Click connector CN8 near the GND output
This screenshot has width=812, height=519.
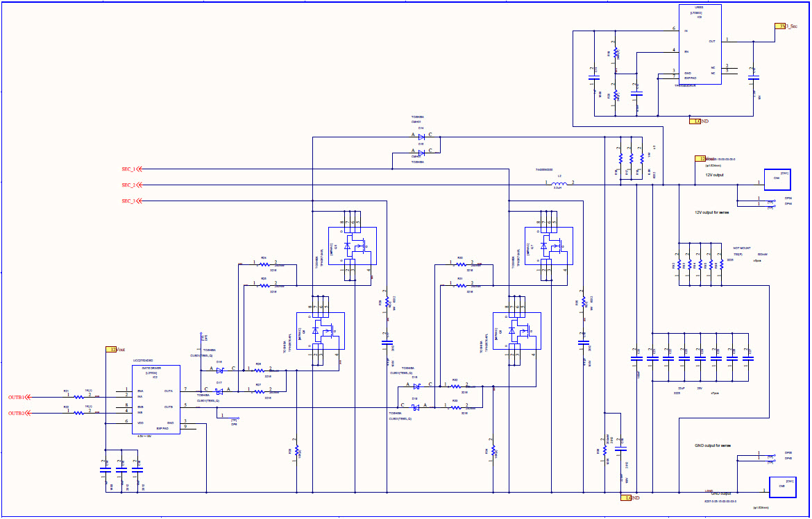click(x=782, y=486)
